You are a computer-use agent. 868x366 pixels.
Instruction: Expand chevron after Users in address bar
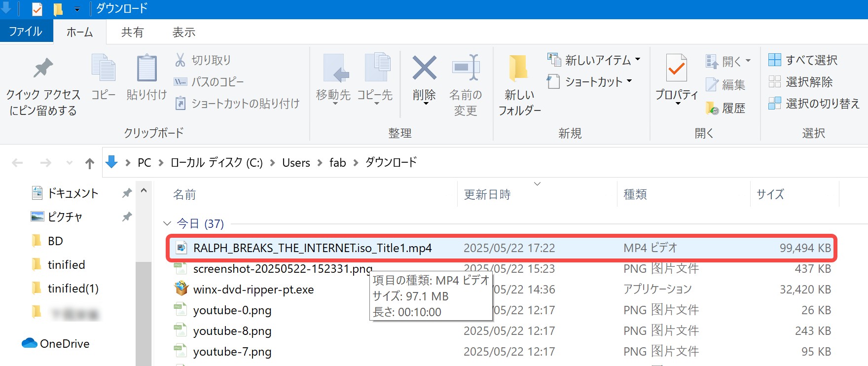click(x=320, y=163)
